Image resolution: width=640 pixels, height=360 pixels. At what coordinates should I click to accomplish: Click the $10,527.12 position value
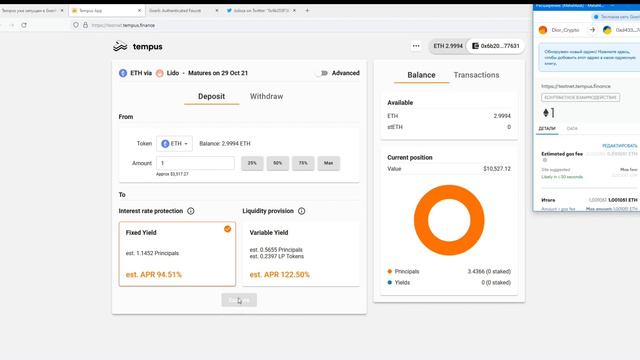pos(497,169)
